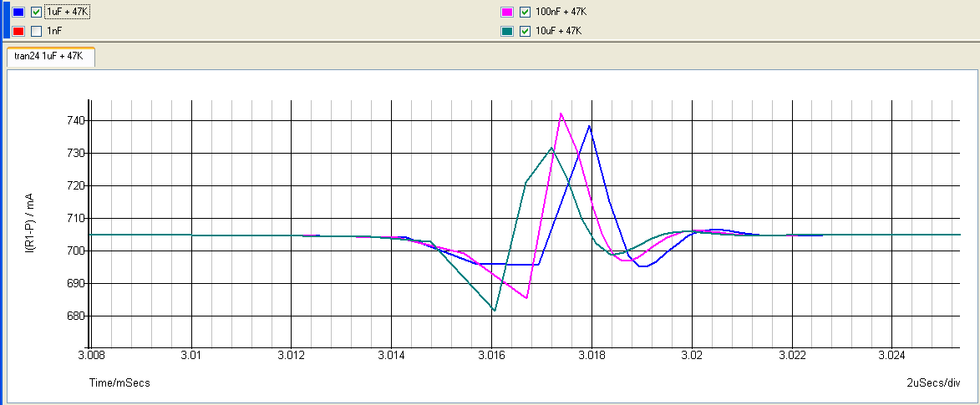
Task: Click the Time/mSecs axis label
Action: tap(119, 382)
